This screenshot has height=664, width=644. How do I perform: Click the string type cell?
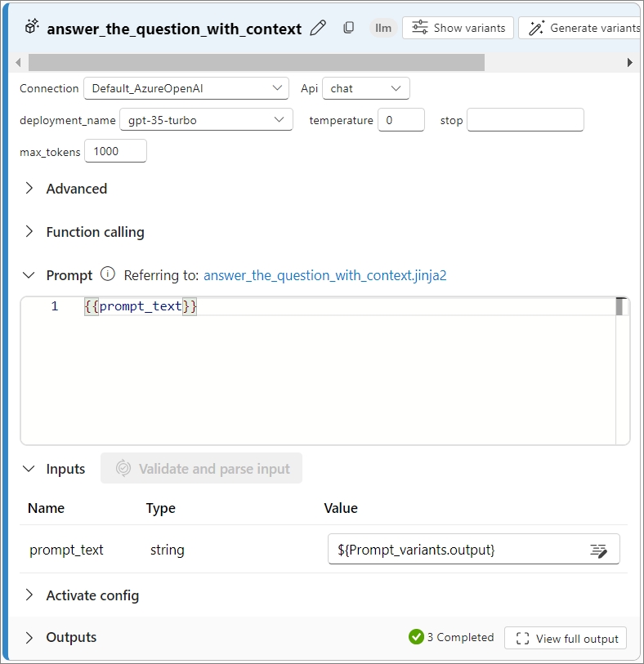point(167,550)
